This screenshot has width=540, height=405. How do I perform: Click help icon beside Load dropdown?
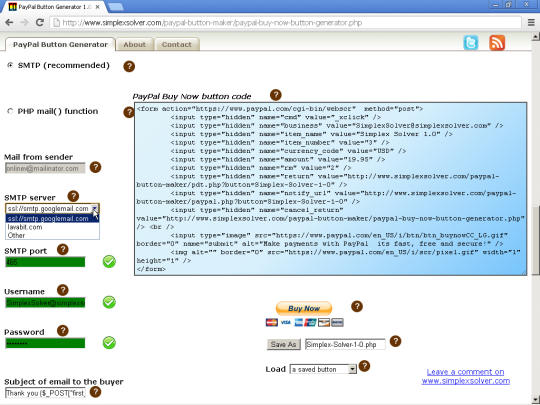pyautogui.click(x=364, y=366)
